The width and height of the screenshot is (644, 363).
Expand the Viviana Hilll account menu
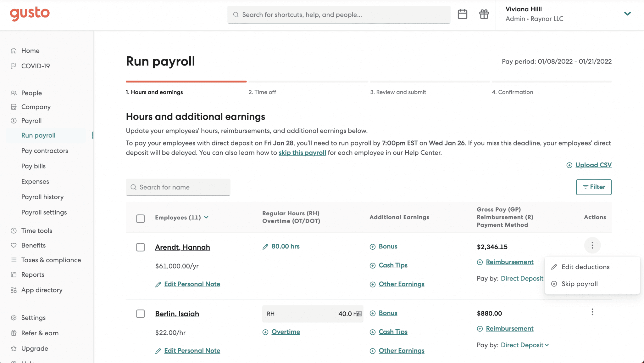click(x=627, y=14)
